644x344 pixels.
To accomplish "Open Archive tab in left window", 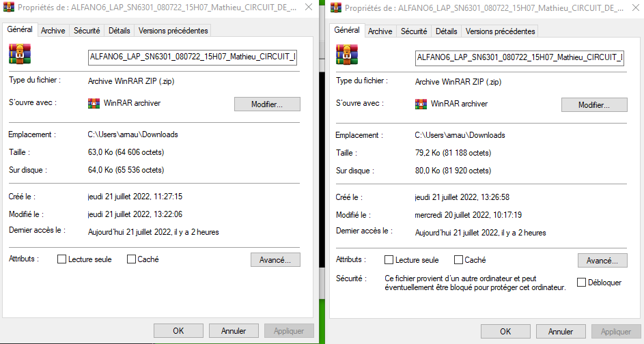I will (53, 31).
